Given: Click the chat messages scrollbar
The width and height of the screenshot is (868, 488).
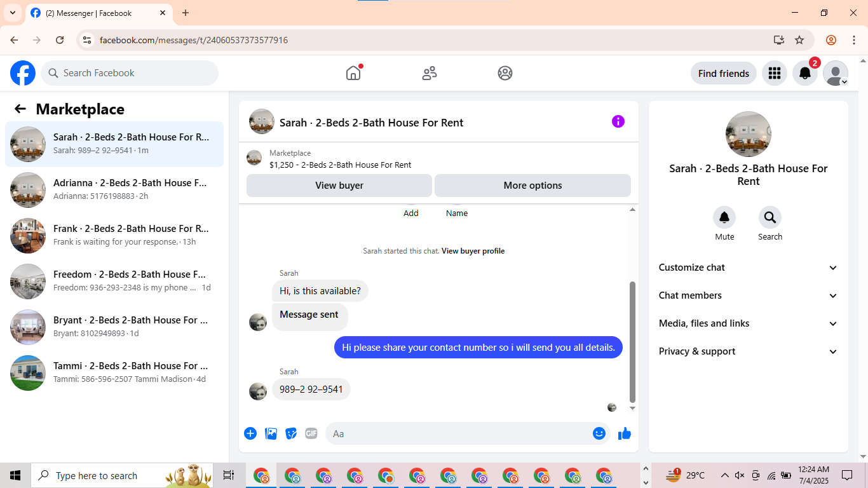Looking at the screenshot, I should 632,342.
